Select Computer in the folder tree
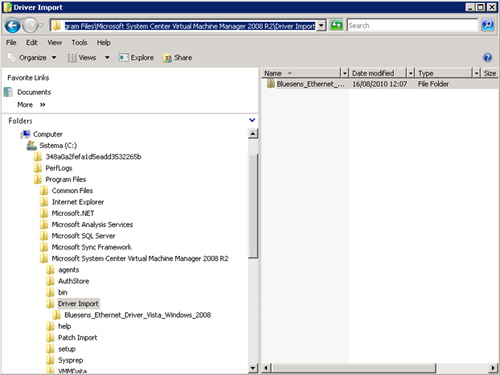Image resolution: width=500 pixels, height=375 pixels. point(48,134)
